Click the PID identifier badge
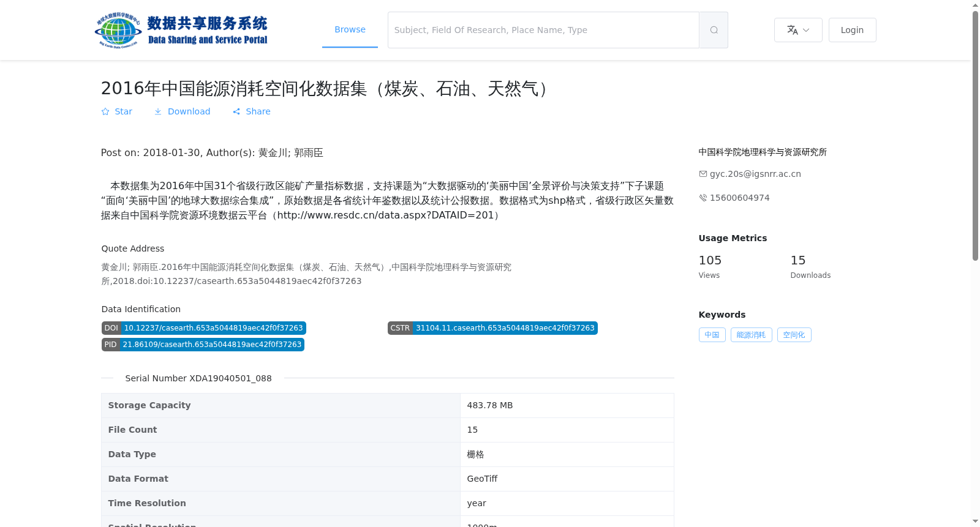980x527 pixels. [203, 345]
